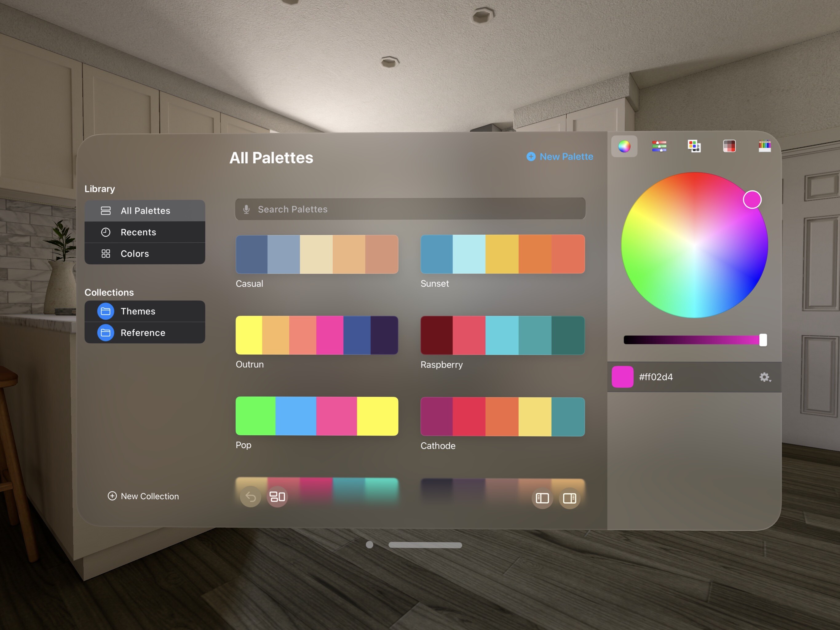
Task: Select purple swatch in Cathode palette
Action: pos(437,417)
